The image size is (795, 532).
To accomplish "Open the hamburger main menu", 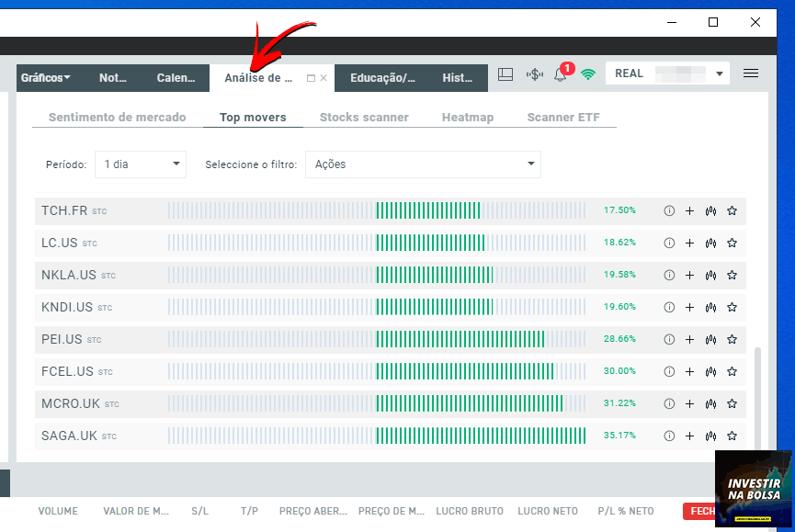I will pos(751,74).
